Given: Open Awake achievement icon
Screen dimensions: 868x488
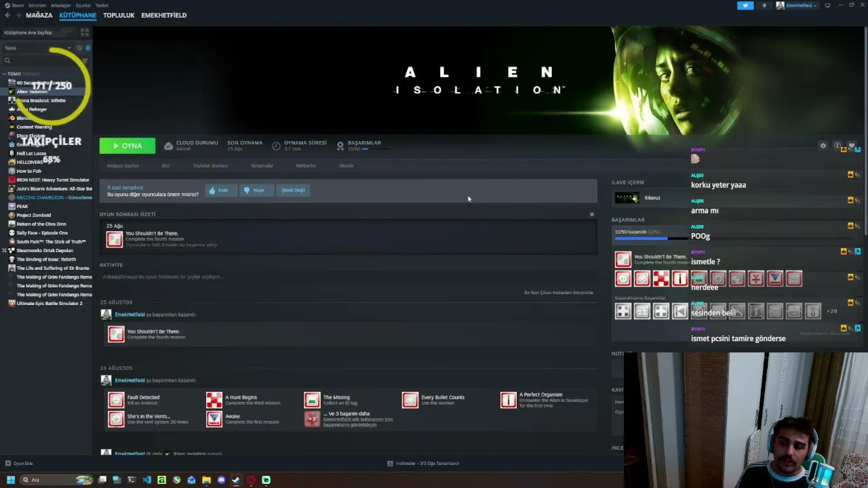Looking at the screenshot, I should 214,419.
